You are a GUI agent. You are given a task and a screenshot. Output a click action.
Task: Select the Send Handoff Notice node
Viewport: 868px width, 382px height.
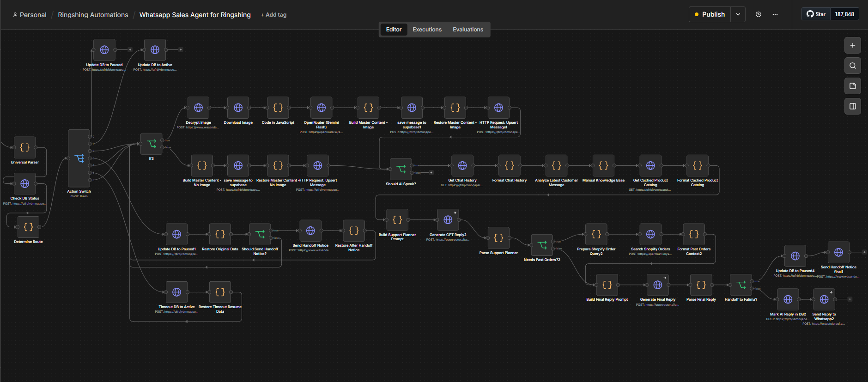click(x=310, y=230)
